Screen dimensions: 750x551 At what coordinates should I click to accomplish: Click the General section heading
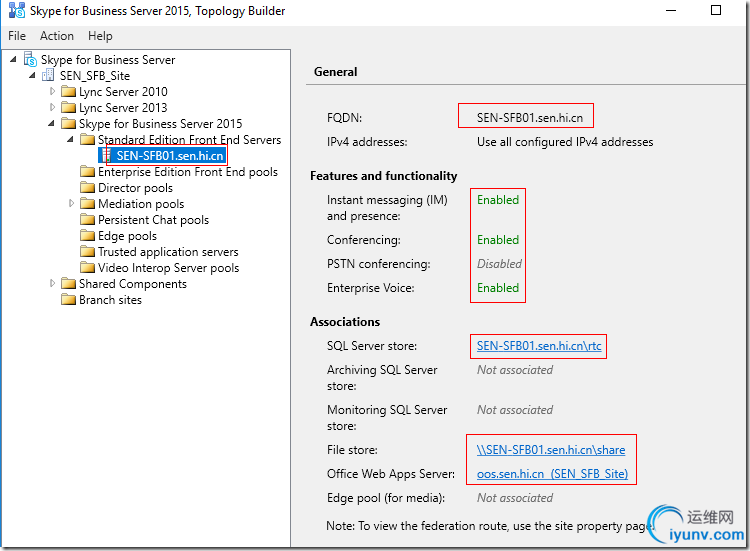335,72
